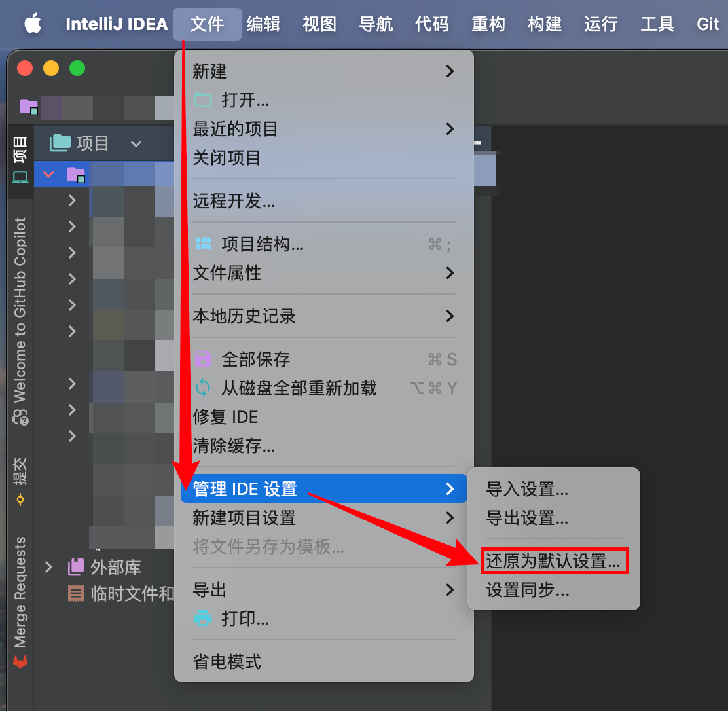Image resolution: width=728 pixels, height=711 pixels.
Task: Expand the 外部库 tree node
Action: (x=48, y=567)
